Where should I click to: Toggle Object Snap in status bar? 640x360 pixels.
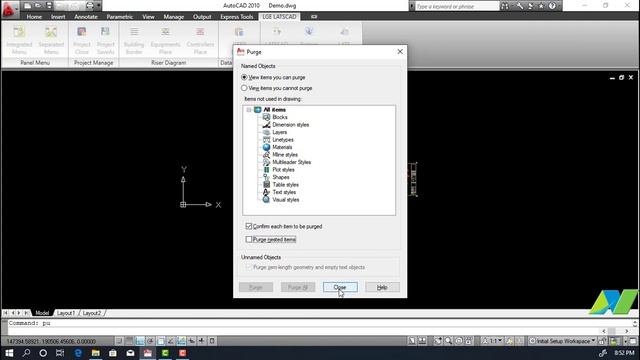pyautogui.click(x=161, y=341)
